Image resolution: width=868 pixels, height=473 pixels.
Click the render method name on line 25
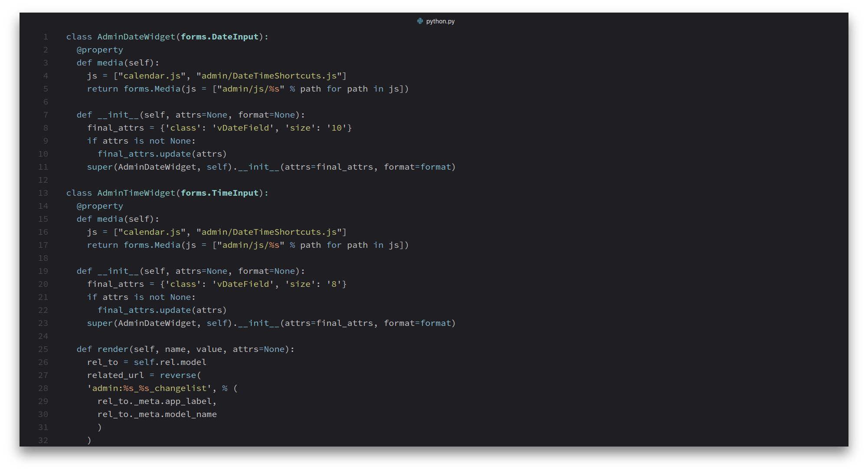coord(113,349)
